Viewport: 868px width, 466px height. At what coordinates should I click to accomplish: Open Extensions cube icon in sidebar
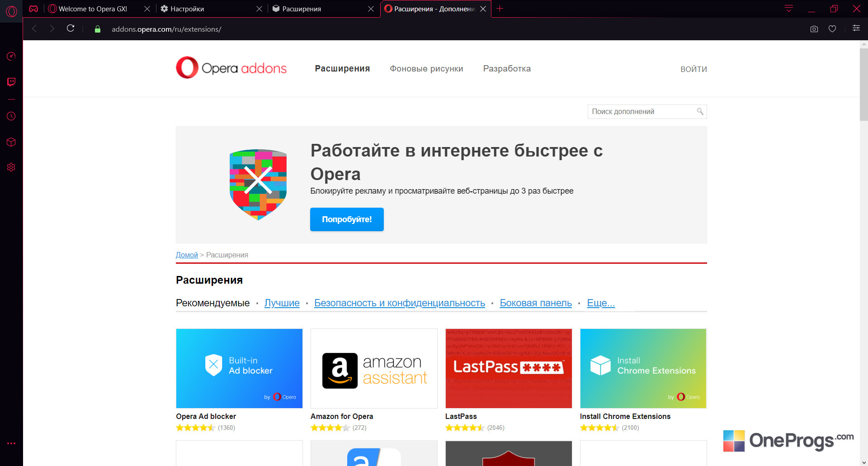11,142
